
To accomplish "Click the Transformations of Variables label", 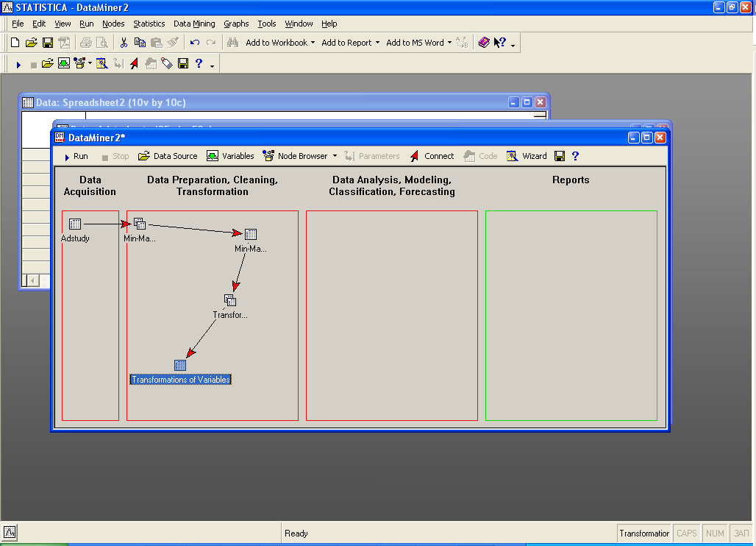I will coord(180,380).
